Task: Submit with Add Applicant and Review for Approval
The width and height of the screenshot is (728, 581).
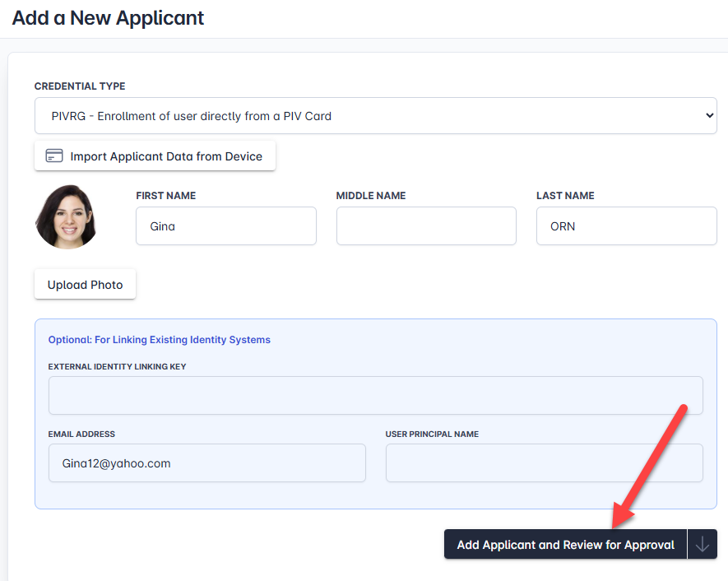Action: 565,545
